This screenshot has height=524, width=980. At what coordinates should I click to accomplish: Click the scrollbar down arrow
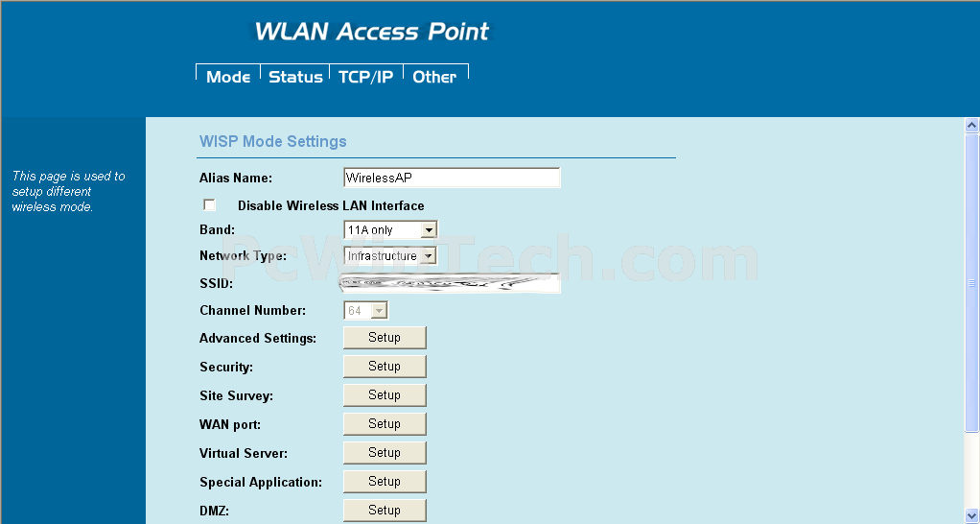coord(971,516)
